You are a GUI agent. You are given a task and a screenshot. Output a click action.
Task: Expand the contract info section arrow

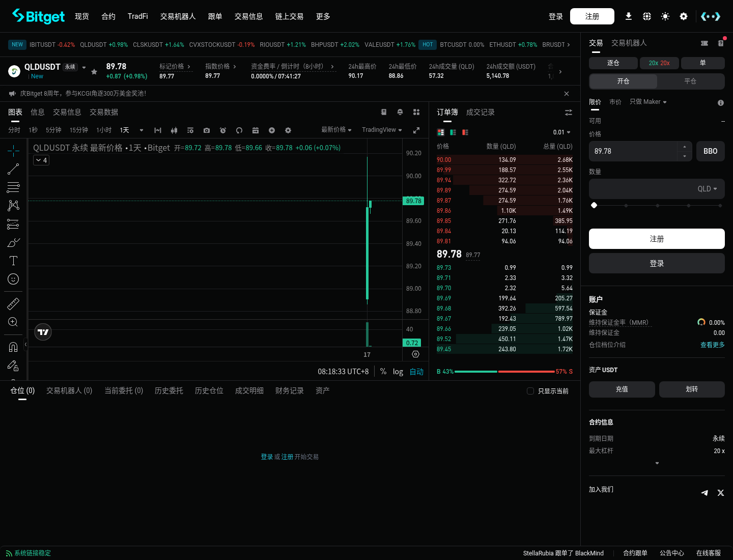pyautogui.click(x=657, y=463)
